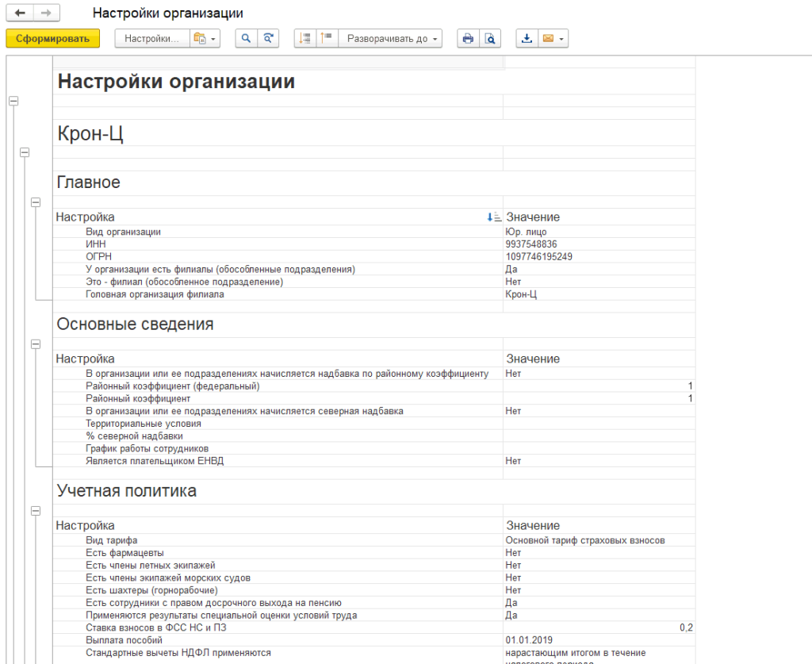Collapse all groups icon

pos(305,38)
